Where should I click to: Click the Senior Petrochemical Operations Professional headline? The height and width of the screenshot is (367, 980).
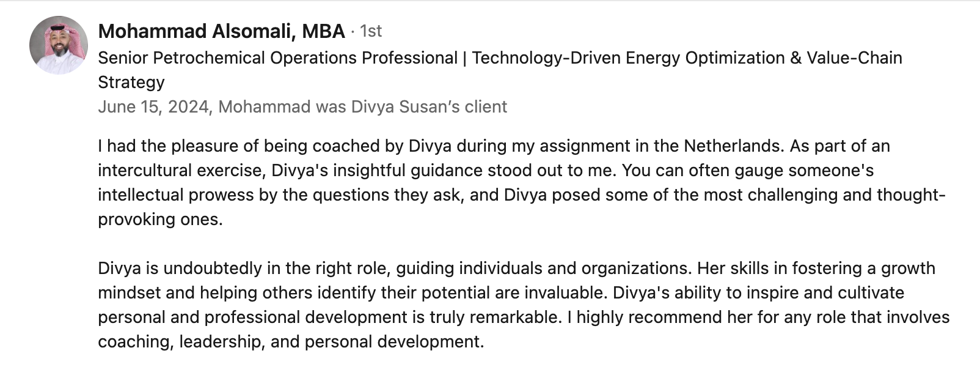coord(277,58)
